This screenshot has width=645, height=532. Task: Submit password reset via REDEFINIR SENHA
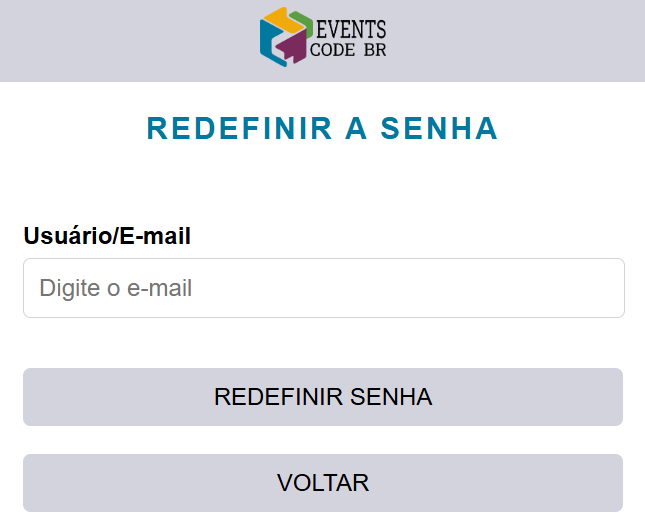[323, 397]
